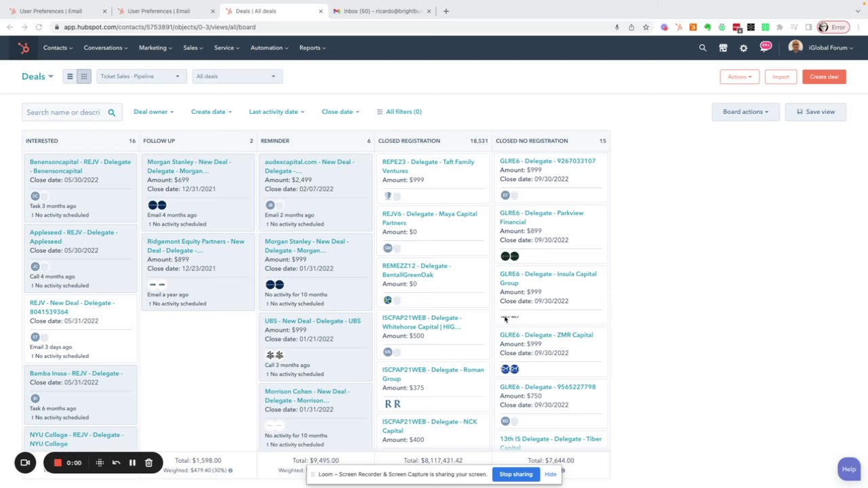
Task: Open the HubSpot global search icon
Action: click(x=703, y=48)
